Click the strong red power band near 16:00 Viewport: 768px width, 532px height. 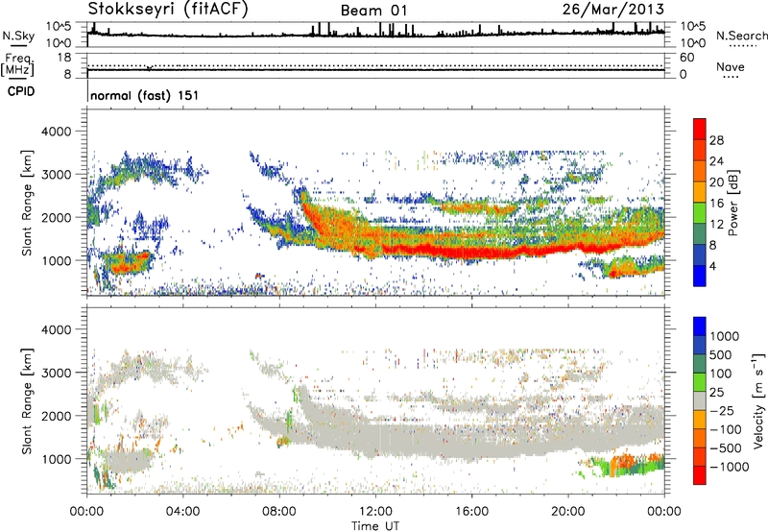pyautogui.click(x=471, y=252)
